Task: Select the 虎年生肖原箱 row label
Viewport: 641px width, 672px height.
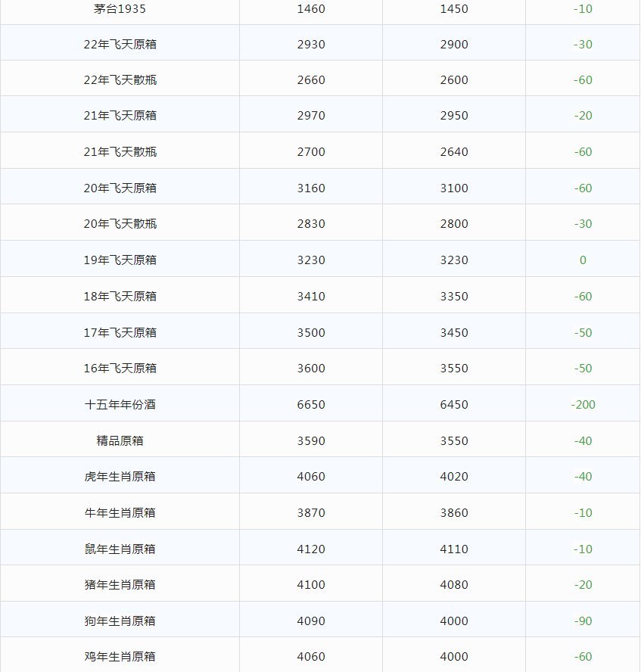Action: 120,477
